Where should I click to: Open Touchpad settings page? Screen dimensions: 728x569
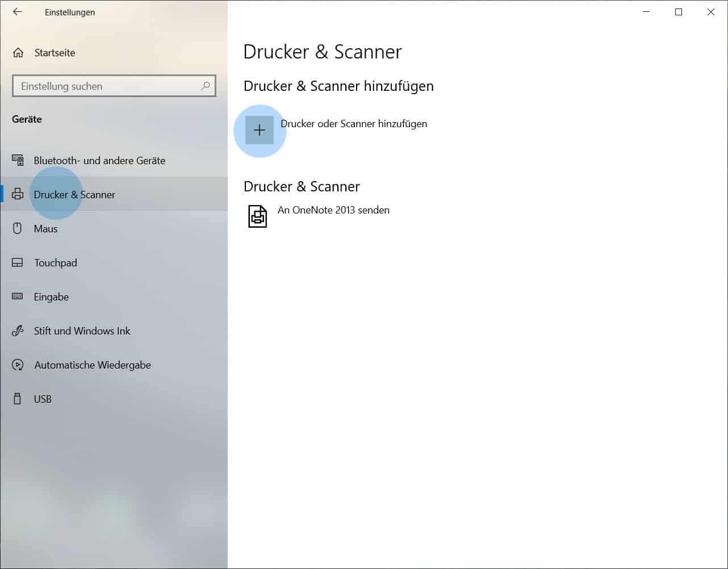tap(114, 262)
